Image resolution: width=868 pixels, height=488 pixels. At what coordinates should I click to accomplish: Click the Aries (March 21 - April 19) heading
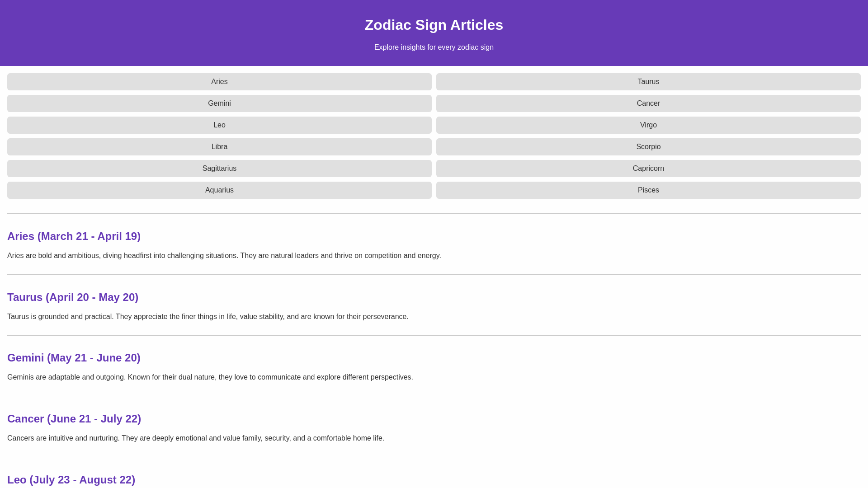tap(74, 236)
